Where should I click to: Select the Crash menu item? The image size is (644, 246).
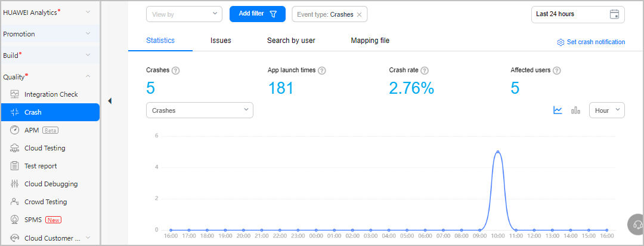point(50,112)
